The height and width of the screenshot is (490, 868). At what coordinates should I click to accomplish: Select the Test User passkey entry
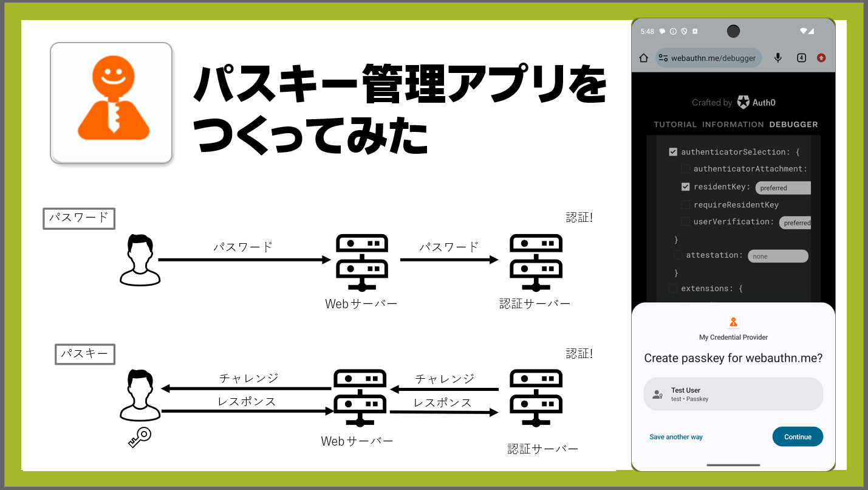733,394
